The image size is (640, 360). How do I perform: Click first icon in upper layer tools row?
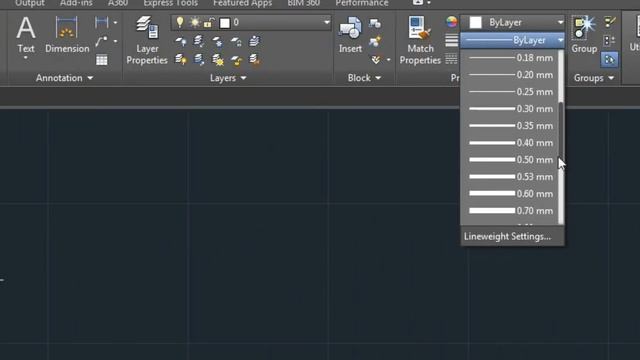pos(181,41)
